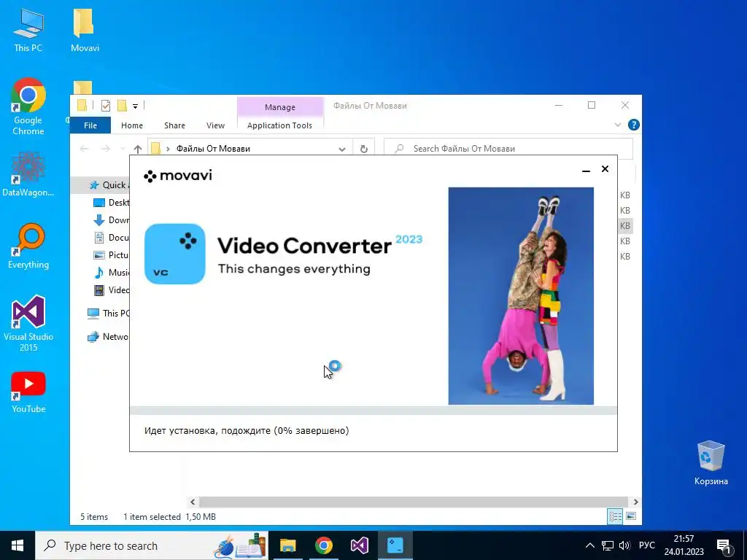Select Movavi installer taskbar button
This screenshot has height=560, width=747.
tap(395, 545)
